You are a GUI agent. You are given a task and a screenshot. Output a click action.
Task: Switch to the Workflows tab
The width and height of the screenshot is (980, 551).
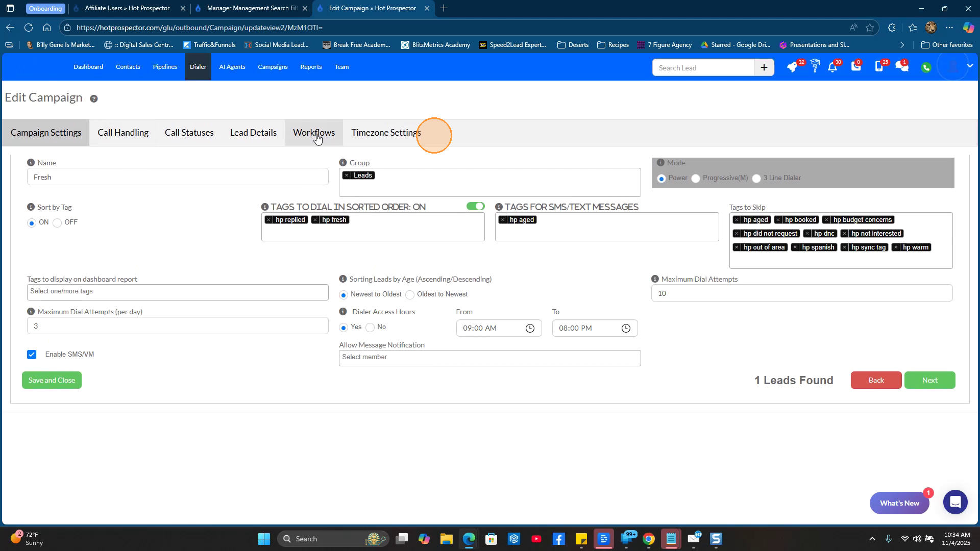[313, 133]
